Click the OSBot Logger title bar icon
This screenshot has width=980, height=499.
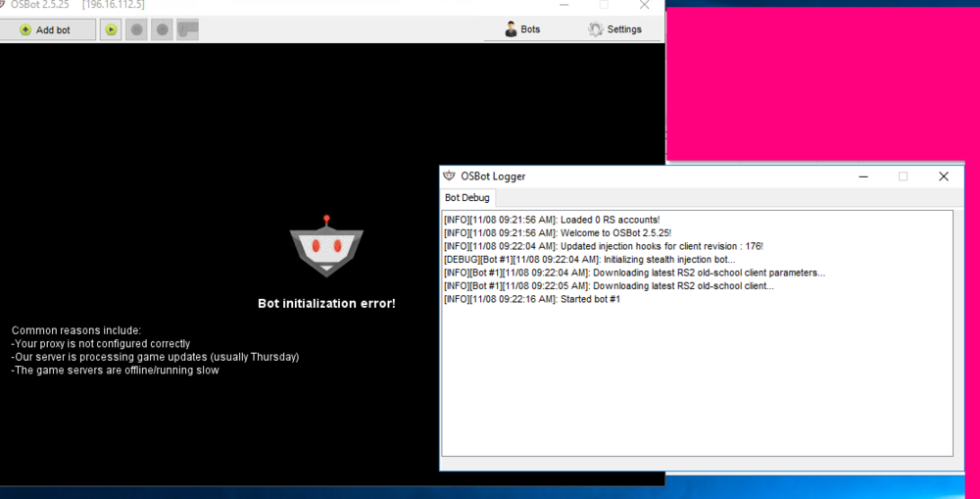coord(450,175)
